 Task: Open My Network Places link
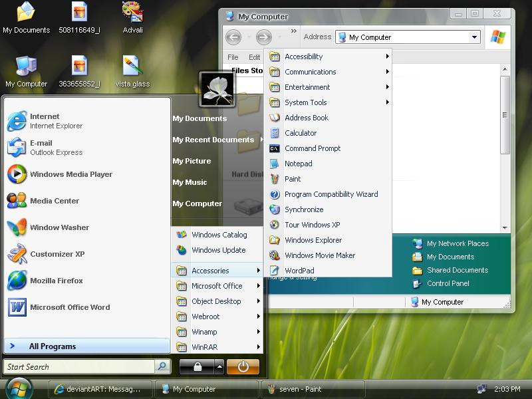[451, 243]
